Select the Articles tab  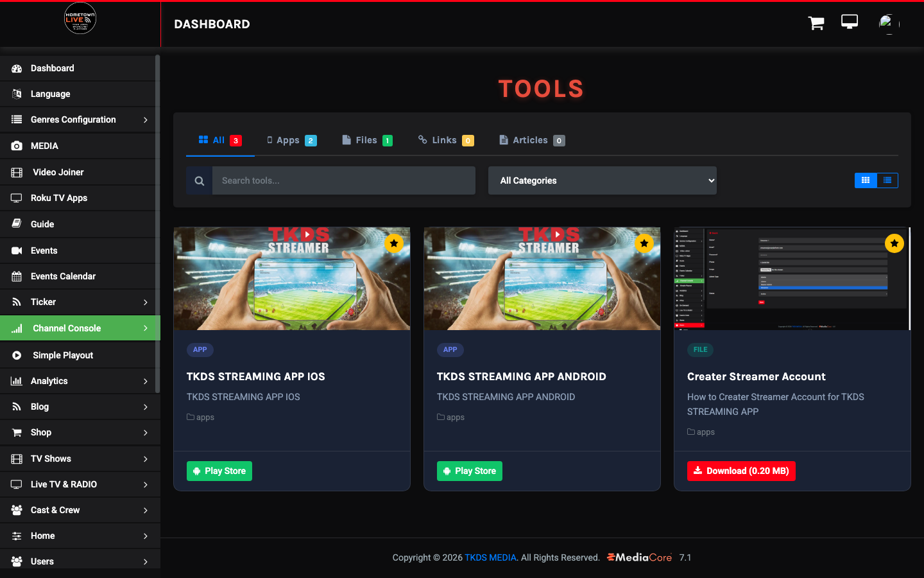[532, 140]
